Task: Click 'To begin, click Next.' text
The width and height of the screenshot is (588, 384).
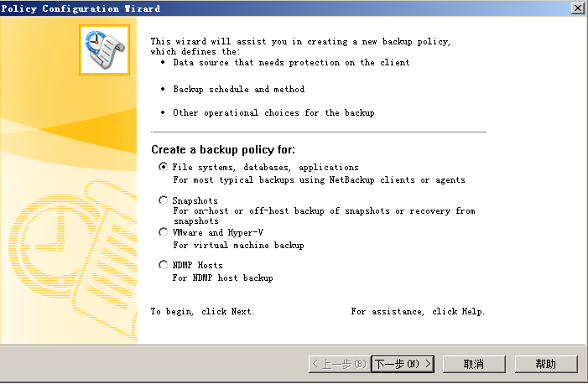Action: pyautogui.click(x=202, y=311)
